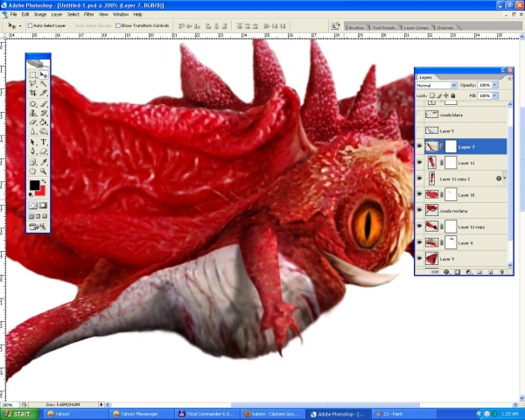
Task: Select the Paint Bucket tool
Action: [x=44, y=122]
